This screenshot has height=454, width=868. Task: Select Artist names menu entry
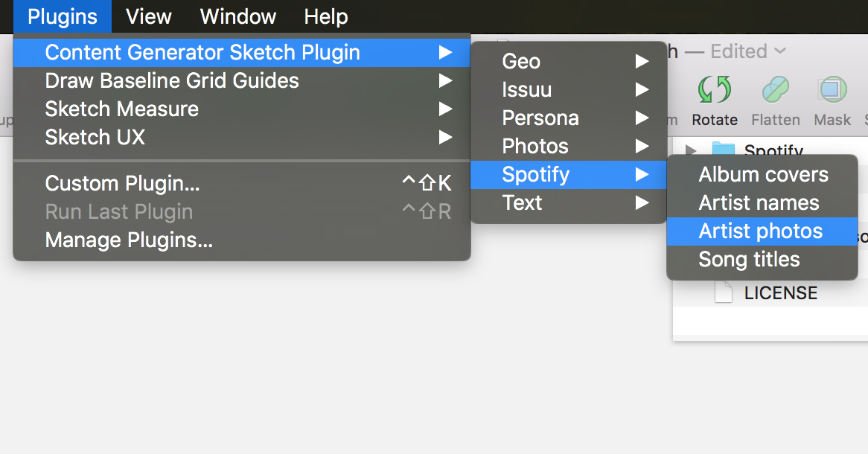[x=759, y=203]
